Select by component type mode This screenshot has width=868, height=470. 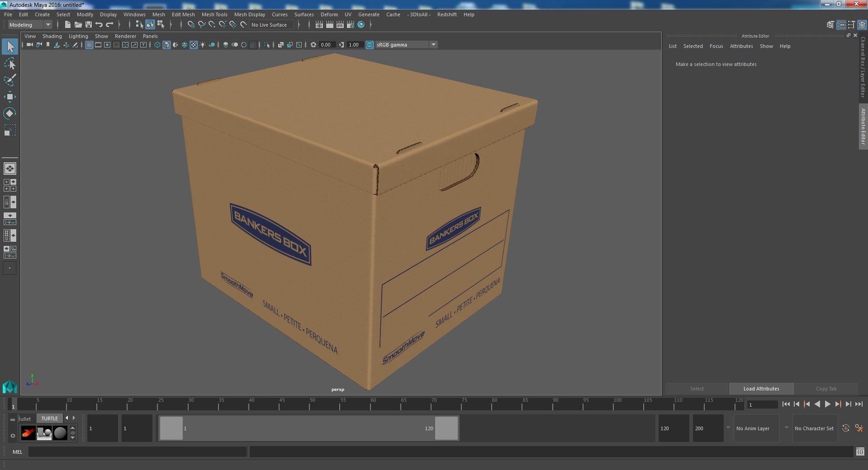[161, 25]
